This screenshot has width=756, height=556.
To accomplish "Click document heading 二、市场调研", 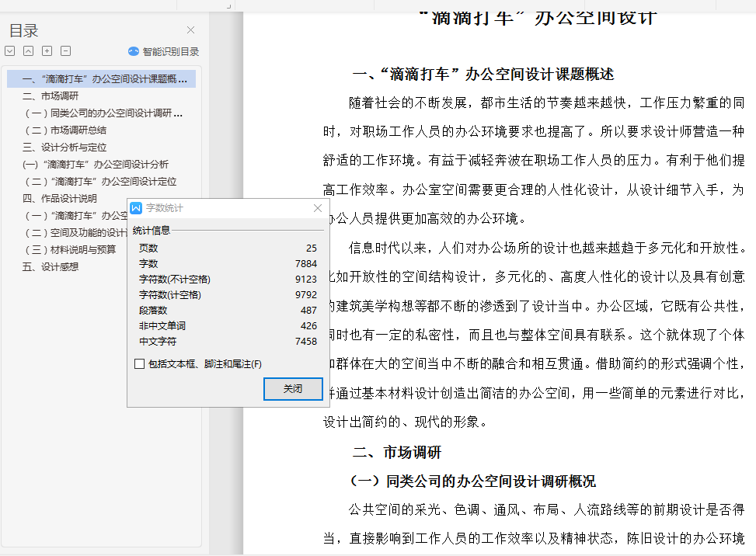I will point(397,452).
